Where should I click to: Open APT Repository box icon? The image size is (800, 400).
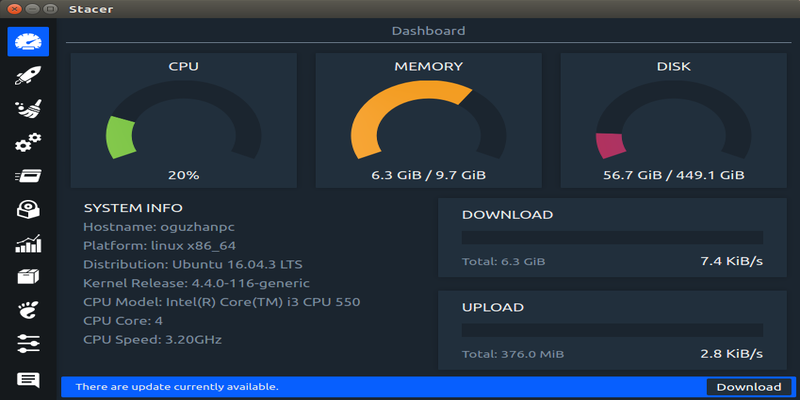[28, 277]
